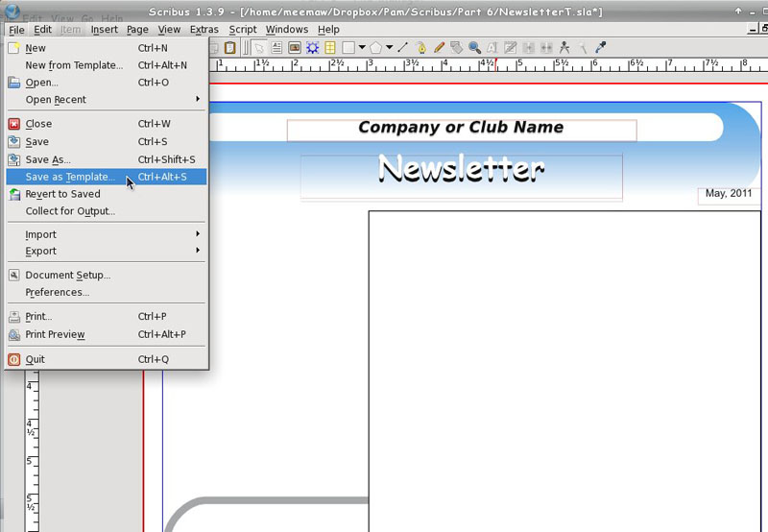Open the Page menu
Viewport: 768px width, 532px height.
[137, 30]
